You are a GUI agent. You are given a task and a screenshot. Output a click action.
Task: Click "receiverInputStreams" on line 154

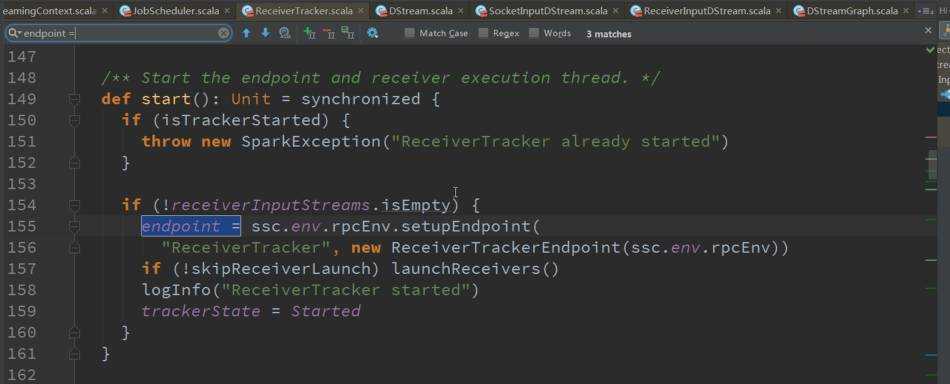pyautogui.click(x=271, y=205)
